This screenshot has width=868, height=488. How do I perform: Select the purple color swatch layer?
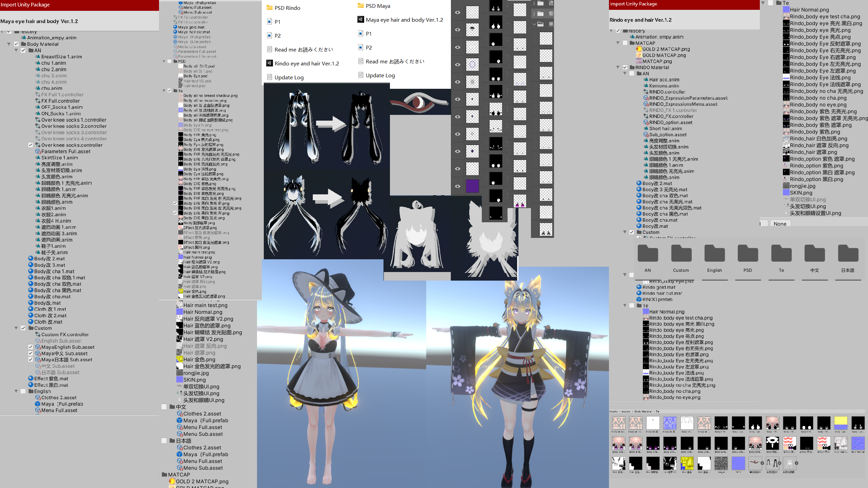(472, 186)
